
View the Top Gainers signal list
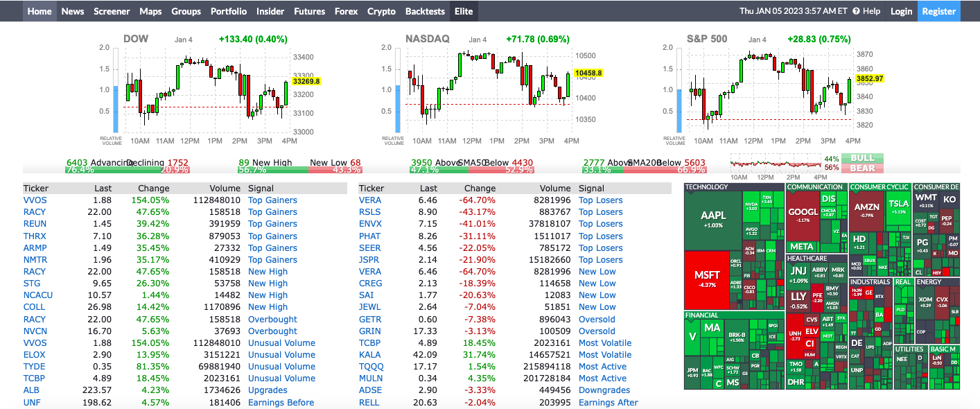[x=272, y=200]
